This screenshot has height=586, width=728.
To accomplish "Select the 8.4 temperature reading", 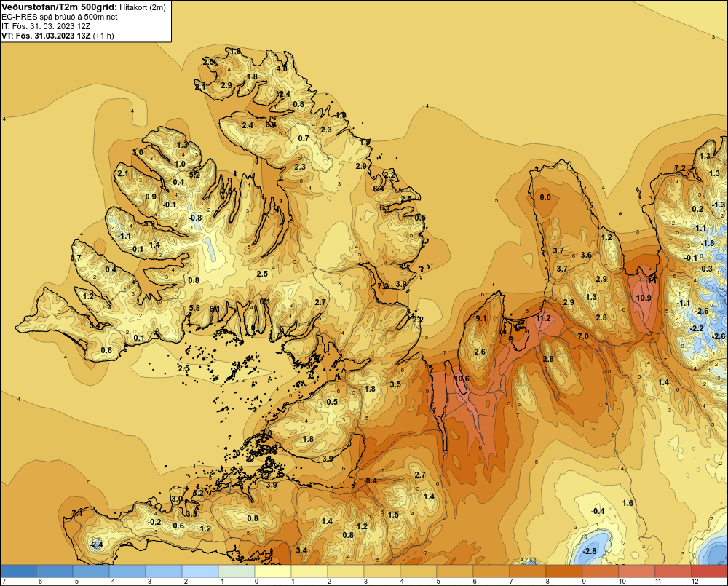I will (371, 480).
